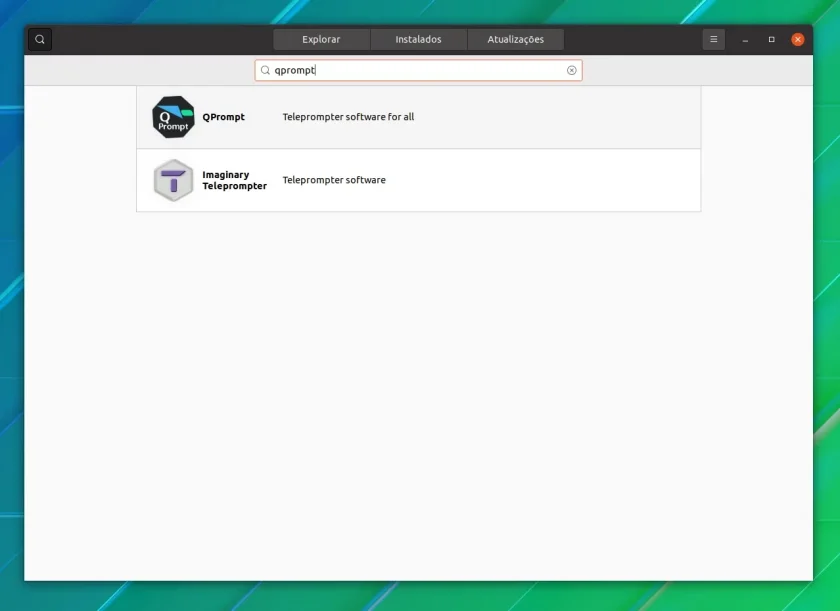This screenshot has height=611, width=840.
Task: Click the Imaginary Teleprompter app icon
Action: coord(173,180)
